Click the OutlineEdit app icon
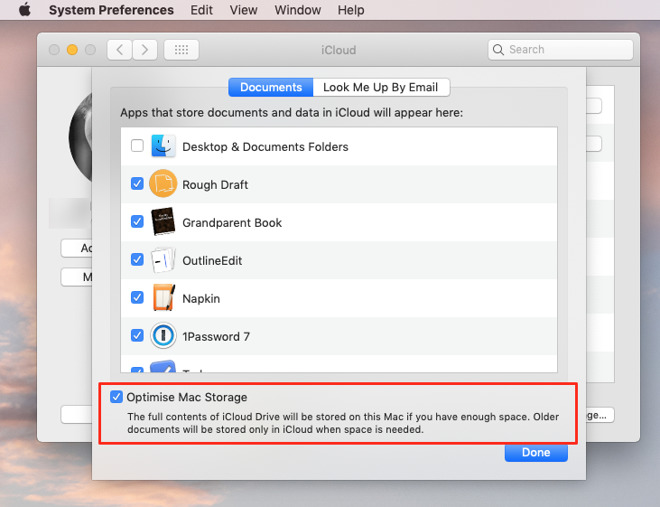 tap(163, 260)
